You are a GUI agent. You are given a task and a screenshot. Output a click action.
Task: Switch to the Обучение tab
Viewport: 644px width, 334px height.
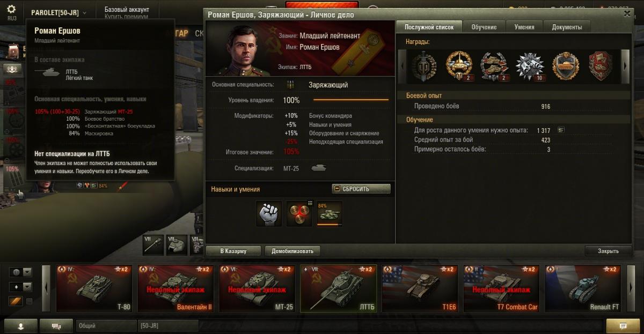(x=484, y=27)
